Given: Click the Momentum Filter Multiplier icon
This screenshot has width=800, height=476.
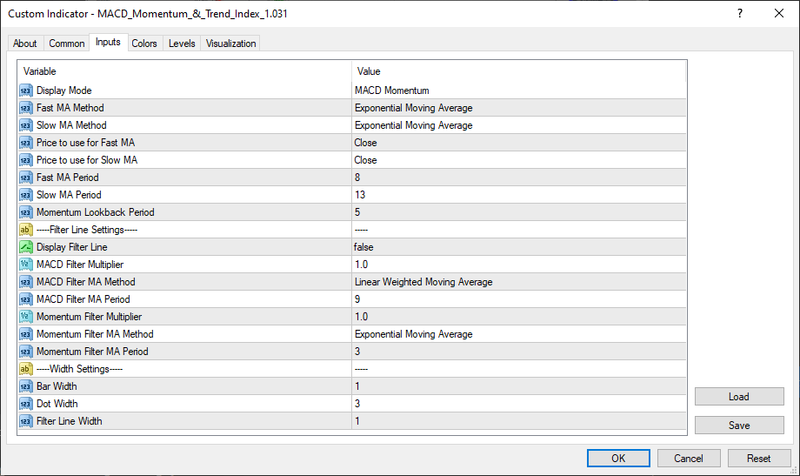Looking at the screenshot, I should (x=26, y=316).
